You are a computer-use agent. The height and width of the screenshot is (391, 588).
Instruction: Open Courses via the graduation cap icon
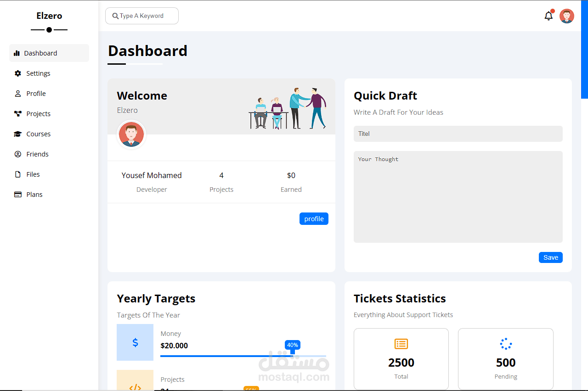(x=17, y=134)
